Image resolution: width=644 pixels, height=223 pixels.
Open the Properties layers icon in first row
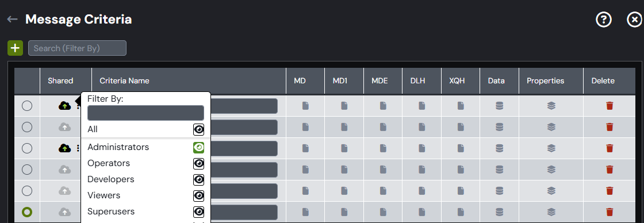click(x=551, y=106)
